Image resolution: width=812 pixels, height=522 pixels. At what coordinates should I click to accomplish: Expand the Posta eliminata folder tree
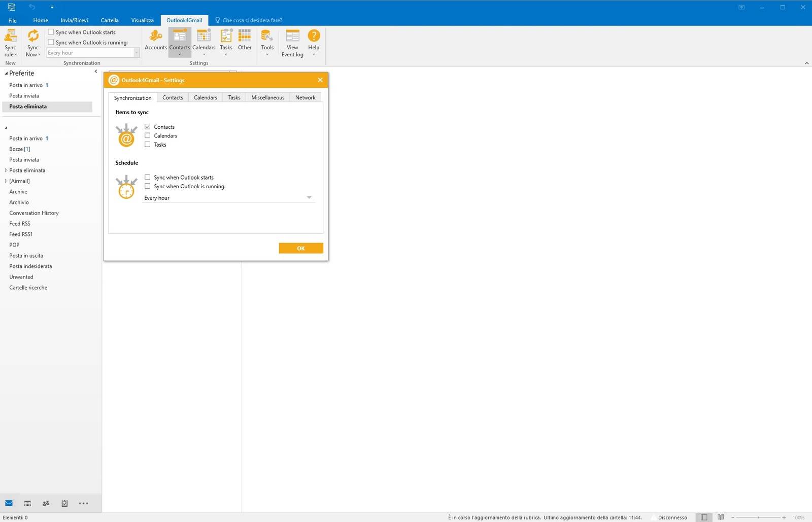[x=6, y=170]
